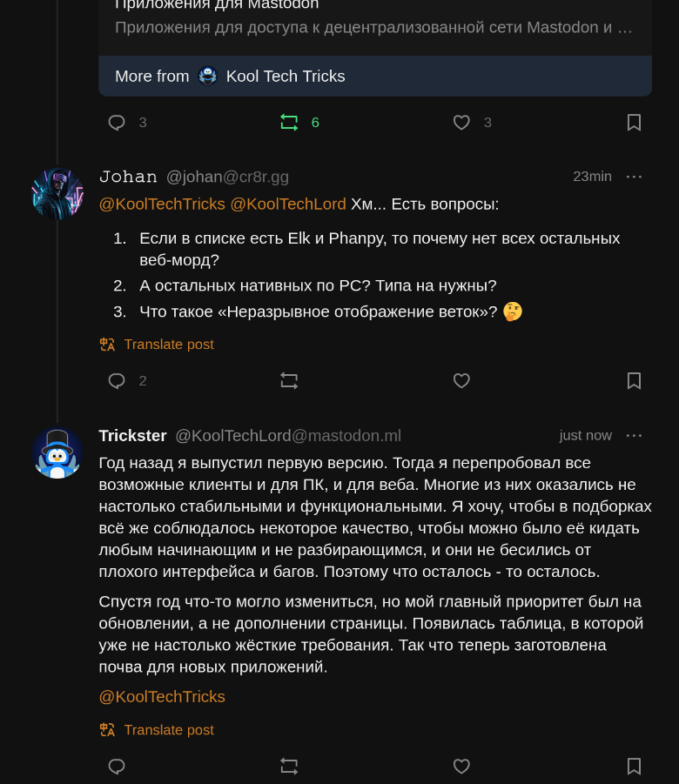
Task: Bookmark the top Kool Tech Tricks post
Action: (634, 123)
